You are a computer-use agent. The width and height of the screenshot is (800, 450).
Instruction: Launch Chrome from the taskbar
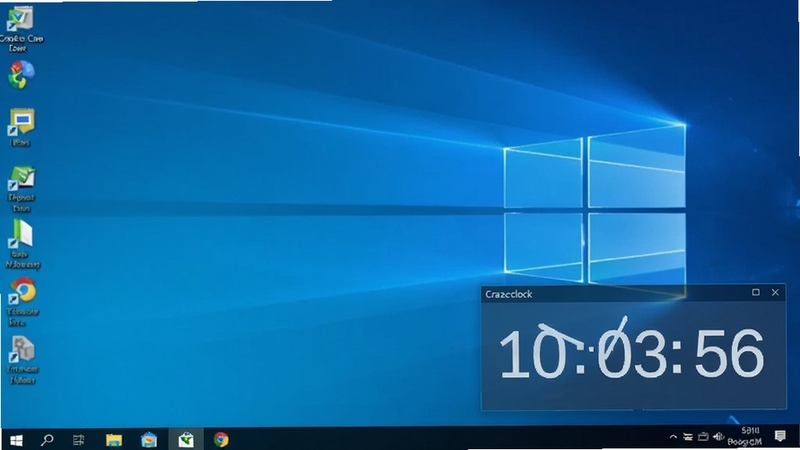(x=221, y=439)
